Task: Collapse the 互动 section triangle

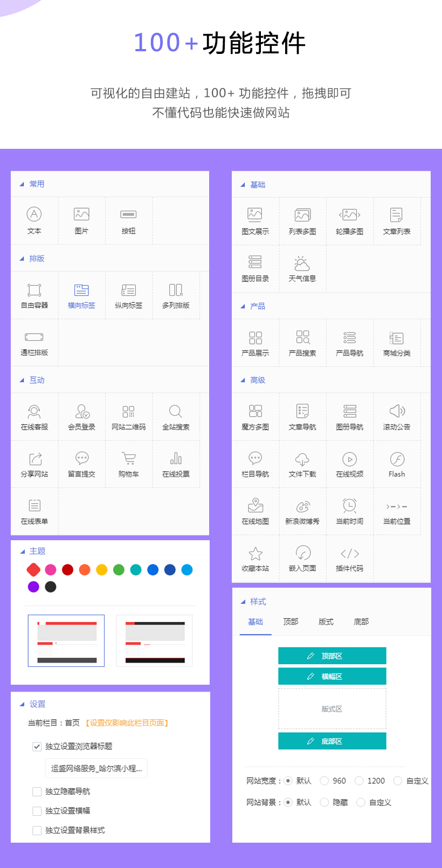Action: click(22, 380)
